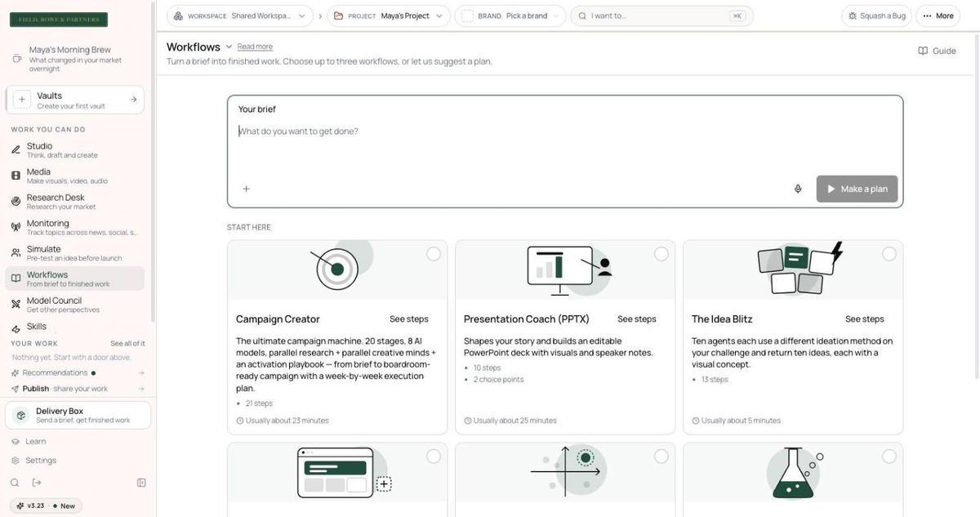The width and height of the screenshot is (980, 517).
Task: Expand Recommendations arrow
Action: pyautogui.click(x=141, y=373)
